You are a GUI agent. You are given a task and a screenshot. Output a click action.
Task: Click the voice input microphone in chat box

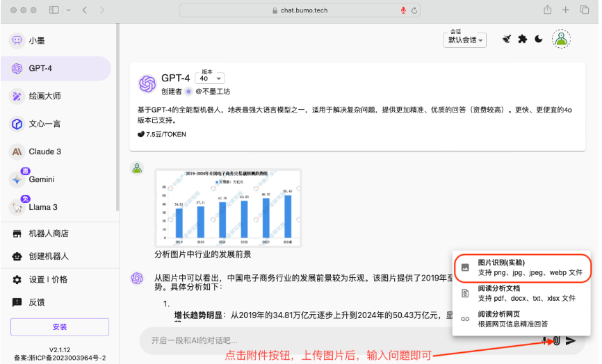(544, 340)
